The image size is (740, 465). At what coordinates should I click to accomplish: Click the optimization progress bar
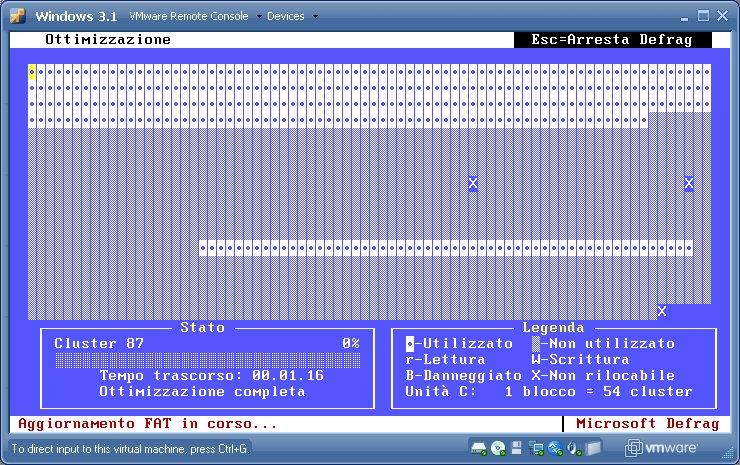[207, 359]
